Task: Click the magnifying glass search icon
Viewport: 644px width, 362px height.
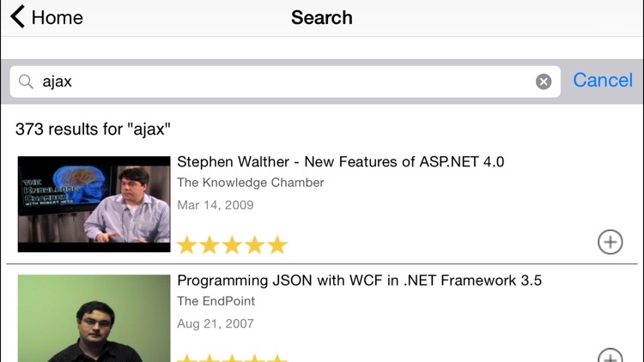Action: pyautogui.click(x=26, y=81)
